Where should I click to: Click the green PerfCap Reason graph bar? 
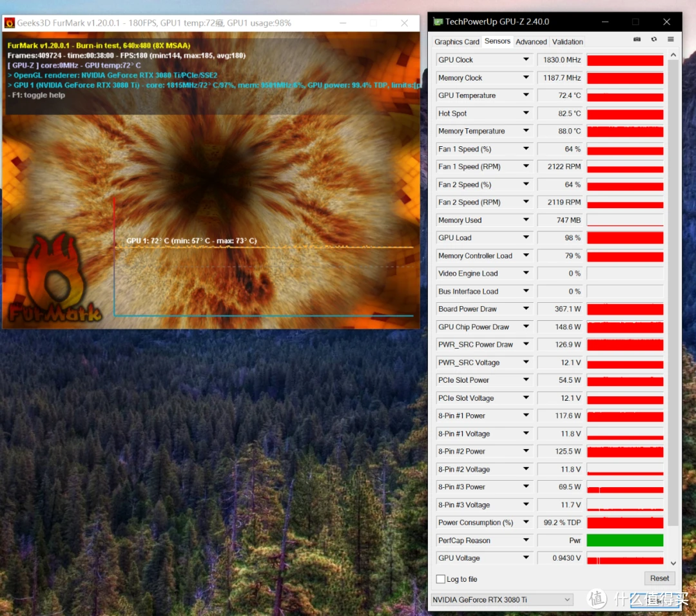click(625, 540)
